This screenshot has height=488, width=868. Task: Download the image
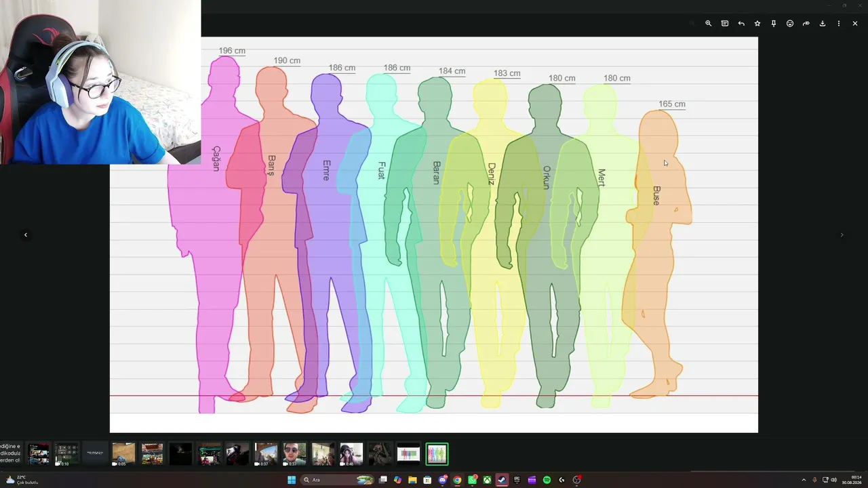point(823,23)
